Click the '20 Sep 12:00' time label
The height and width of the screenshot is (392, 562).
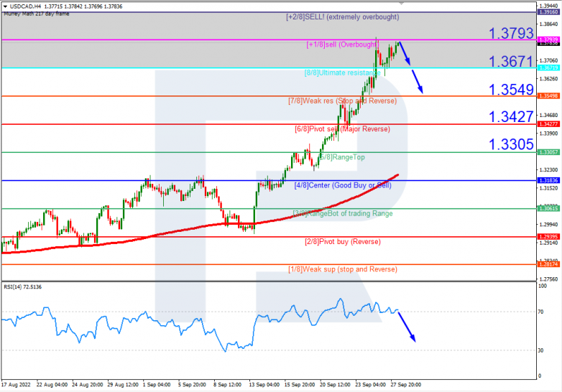(x=335, y=385)
